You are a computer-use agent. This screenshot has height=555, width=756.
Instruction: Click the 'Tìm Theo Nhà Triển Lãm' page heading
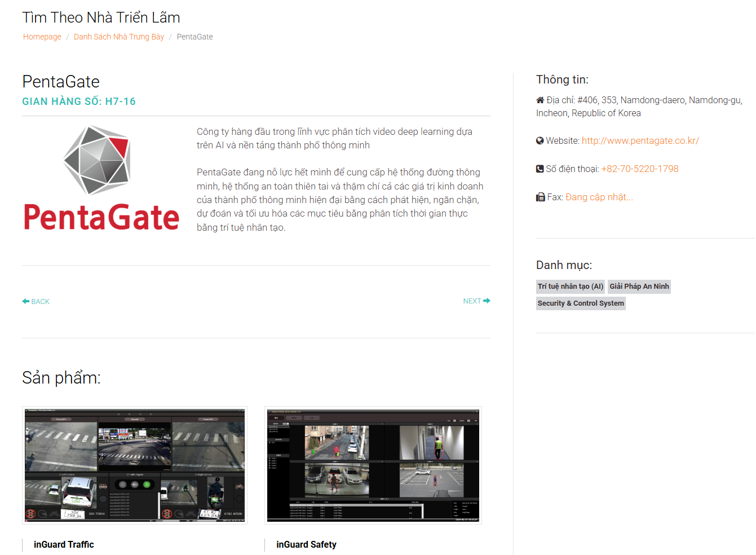101,17
